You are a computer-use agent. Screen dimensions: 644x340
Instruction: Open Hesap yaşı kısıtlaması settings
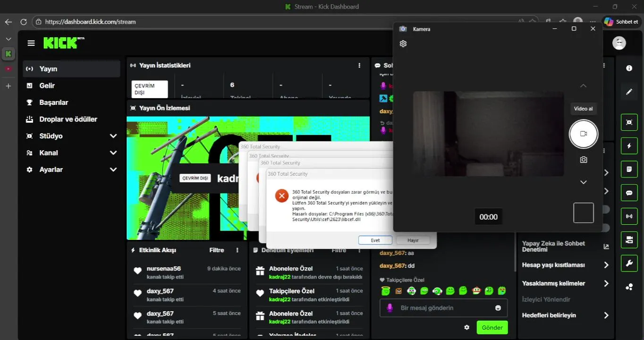coord(566,265)
